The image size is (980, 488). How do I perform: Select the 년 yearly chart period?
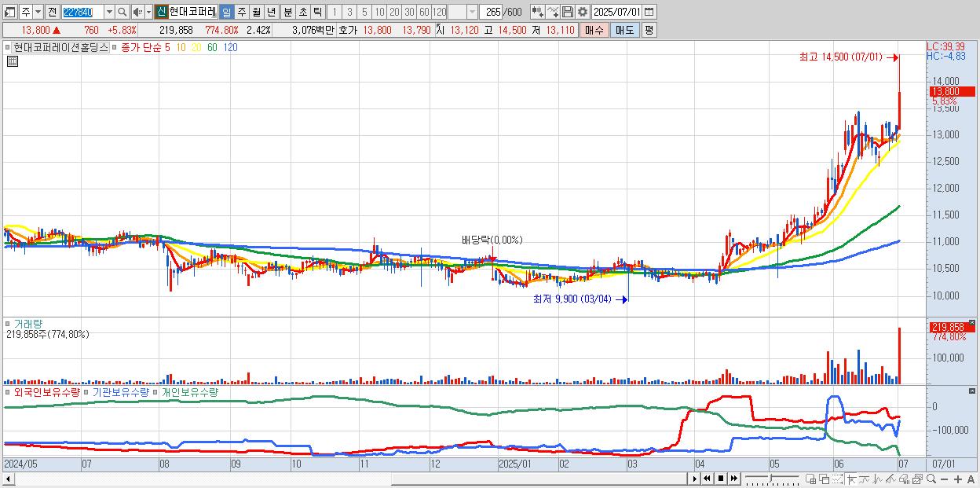271,12
